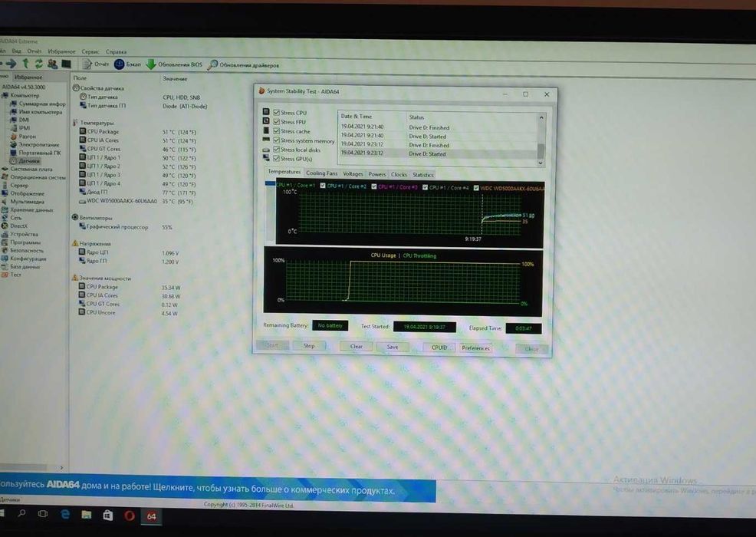Click the Clear button
The image size is (756, 537).
(x=357, y=347)
